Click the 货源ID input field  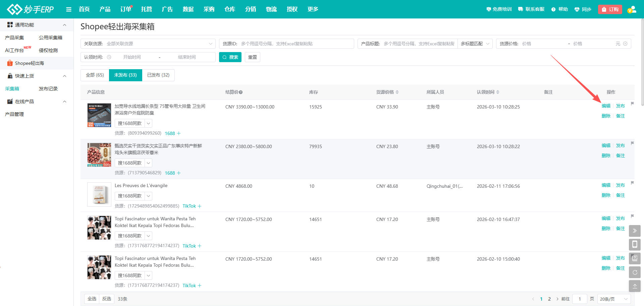[295, 44]
